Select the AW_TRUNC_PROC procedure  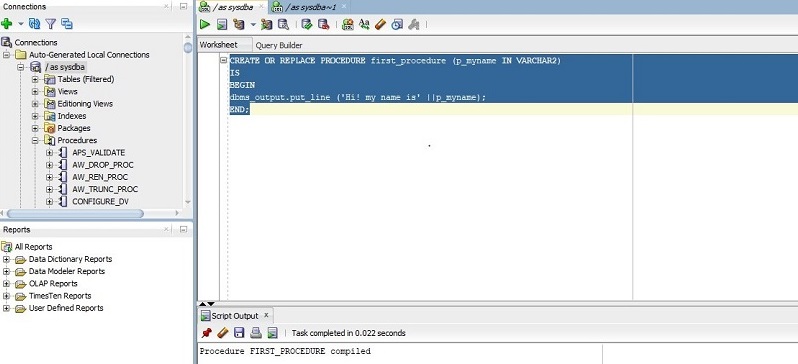(105, 189)
